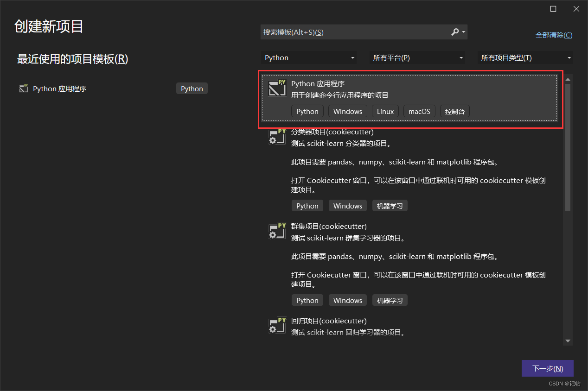Screen dimensions: 588x391
Task: Click the search magnifier icon
Action: [454, 32]
